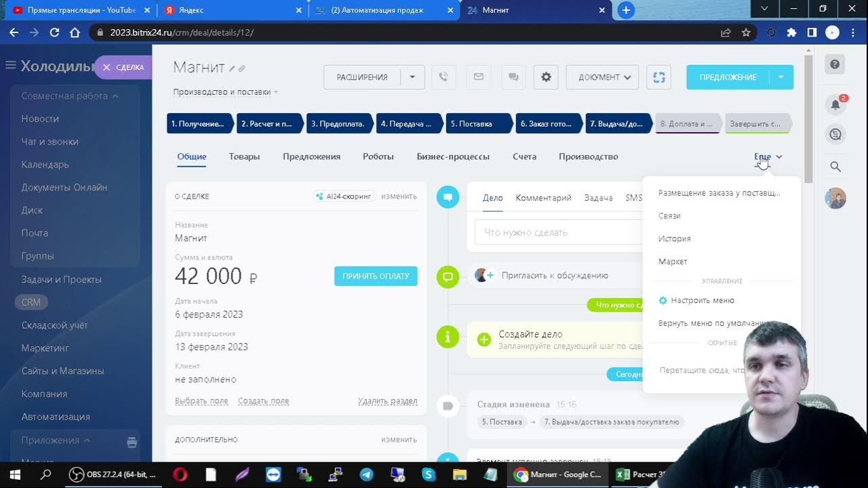
Task: Expand Производство и поставки pipeline selector
Action: click(226, 92)
